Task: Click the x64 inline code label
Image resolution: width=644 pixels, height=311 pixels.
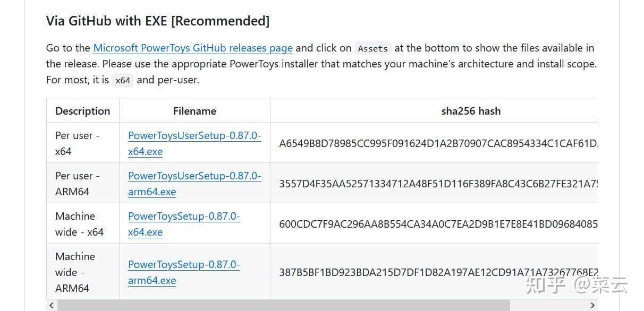Action: pyautogui.click(x=123, y=81)
